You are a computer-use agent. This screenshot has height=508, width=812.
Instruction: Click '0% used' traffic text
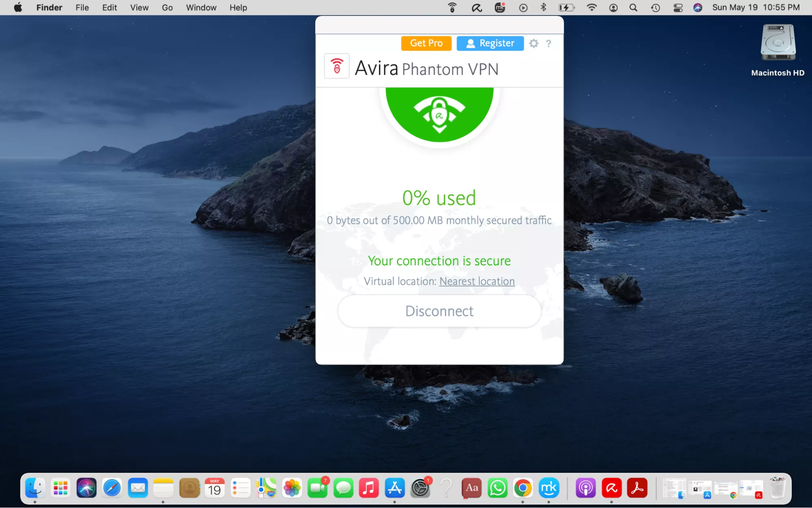(439, 198)
